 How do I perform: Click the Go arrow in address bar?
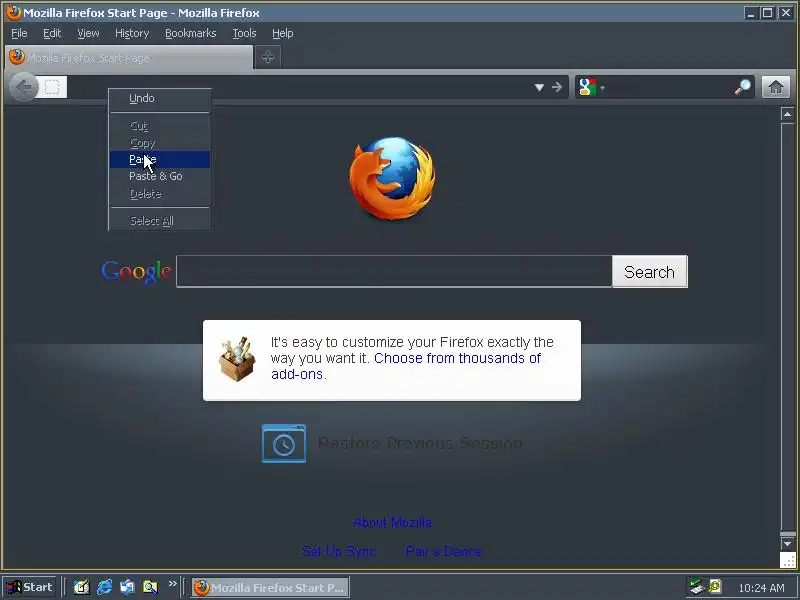coord(557,87)
